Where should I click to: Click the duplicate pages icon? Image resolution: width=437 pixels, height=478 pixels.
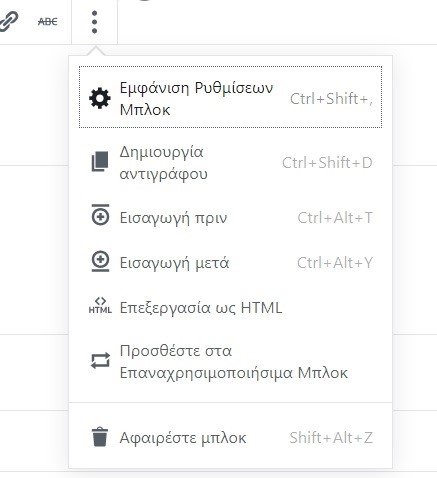100,162
